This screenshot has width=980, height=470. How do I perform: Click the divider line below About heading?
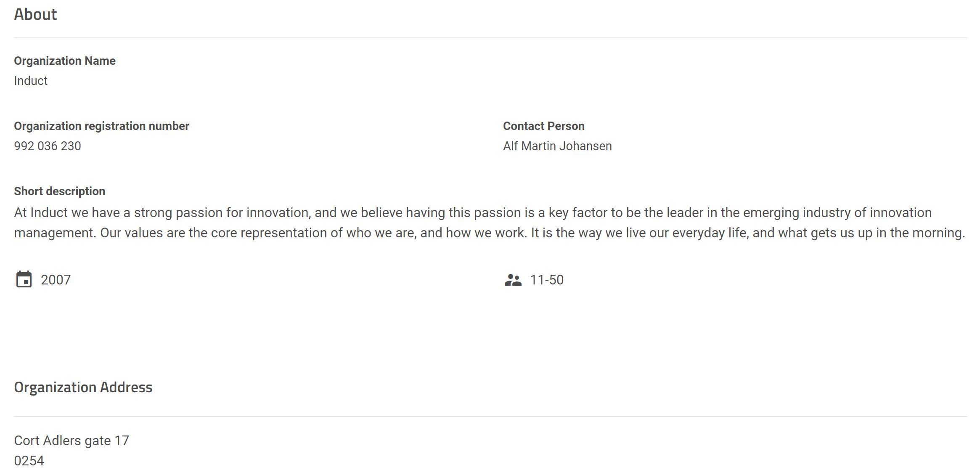point(490,38)
